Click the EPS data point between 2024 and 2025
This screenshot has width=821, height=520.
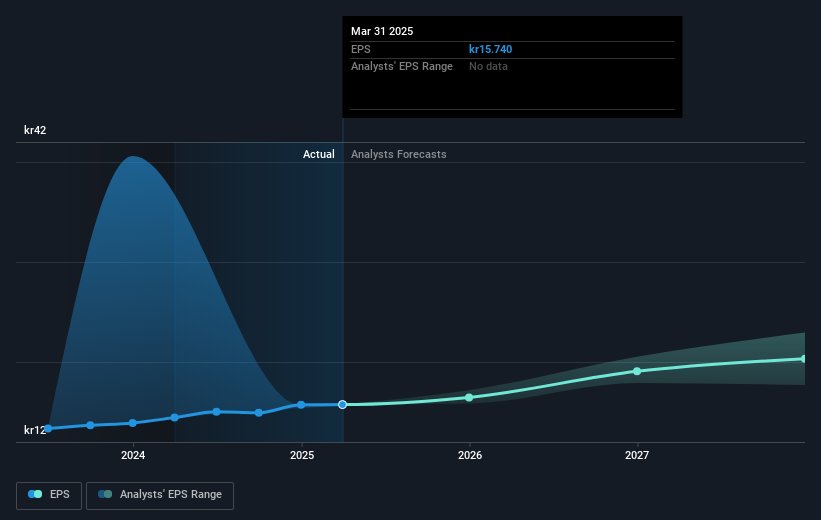(x=216, y=412)
